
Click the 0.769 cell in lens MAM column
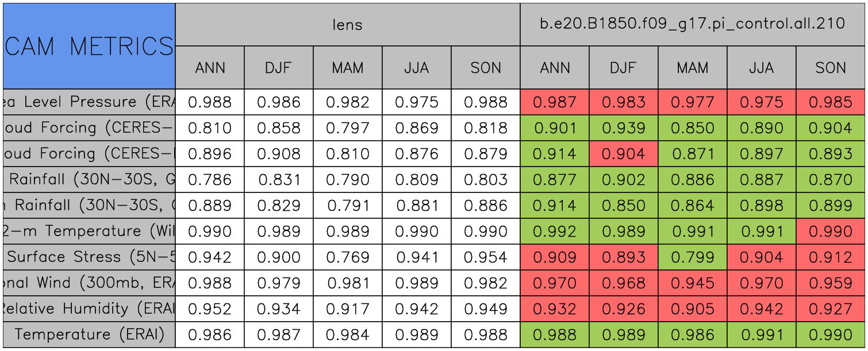coord(347,257)
